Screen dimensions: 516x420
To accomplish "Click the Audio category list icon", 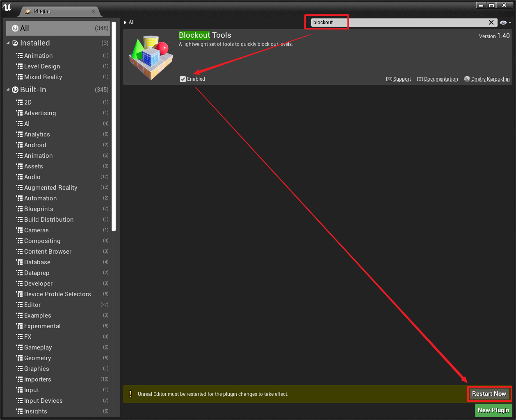I will 19,177.
